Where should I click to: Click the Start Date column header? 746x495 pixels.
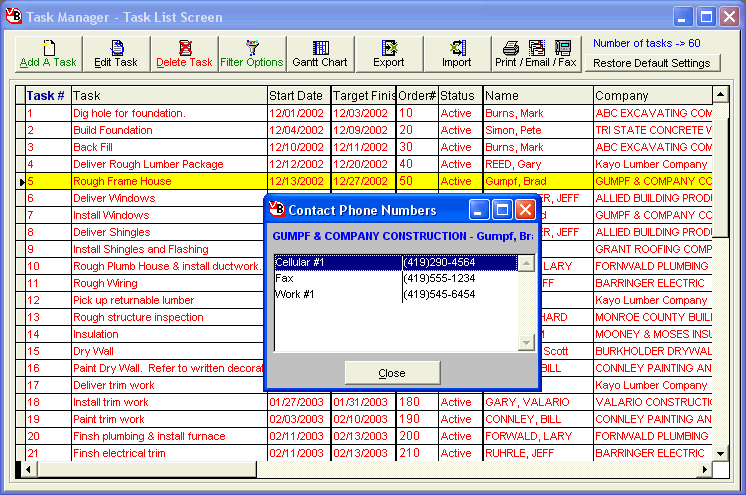pos(297,96)
